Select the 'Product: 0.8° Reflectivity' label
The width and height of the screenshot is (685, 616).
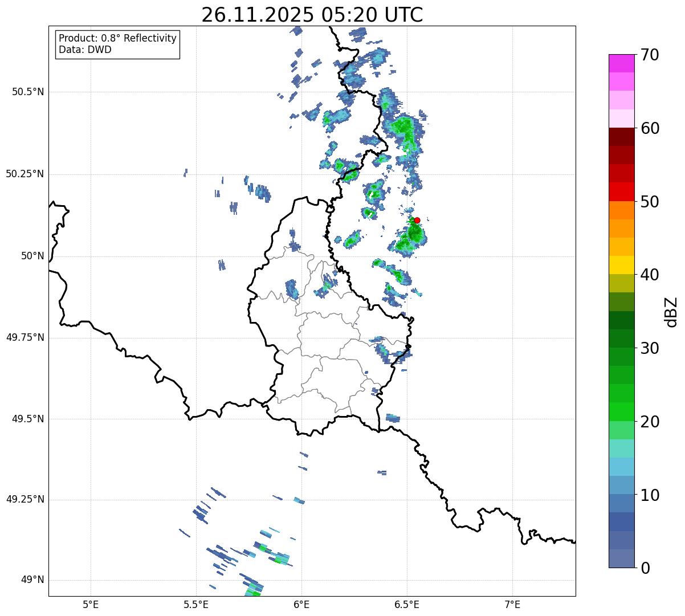point(118,38)
